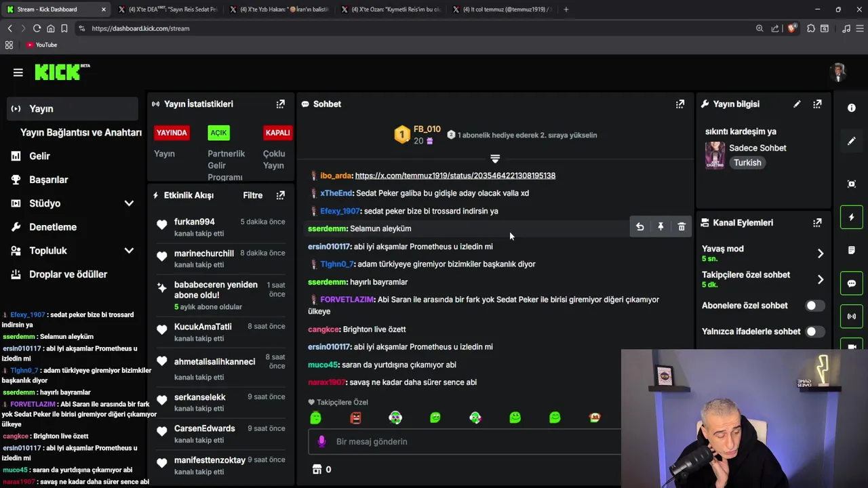The height and width of the screenshot is (488, 868).
Task: Open the x.com status link from ibo_arda
Action: 455,176
